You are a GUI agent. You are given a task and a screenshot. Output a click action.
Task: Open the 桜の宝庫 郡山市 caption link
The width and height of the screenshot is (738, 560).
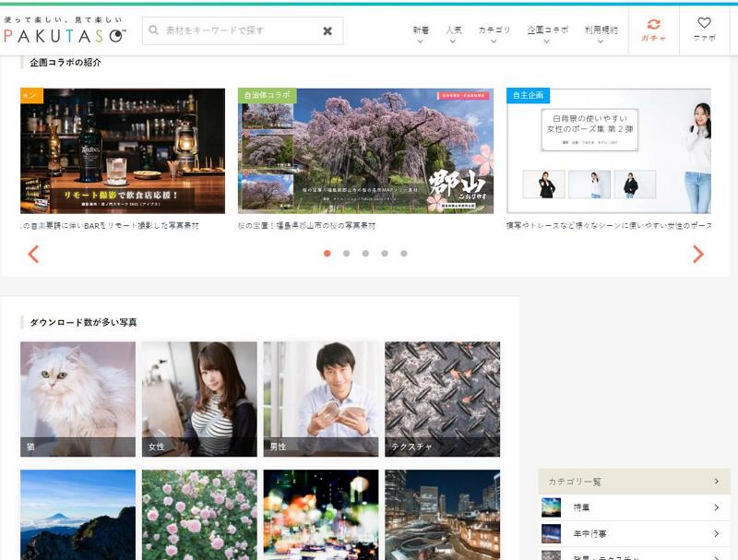pos(306,226)
